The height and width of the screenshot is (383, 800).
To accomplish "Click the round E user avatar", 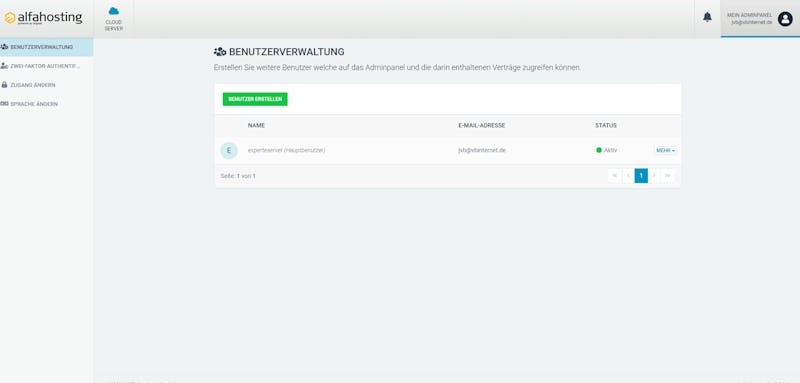I will [229, 150].
